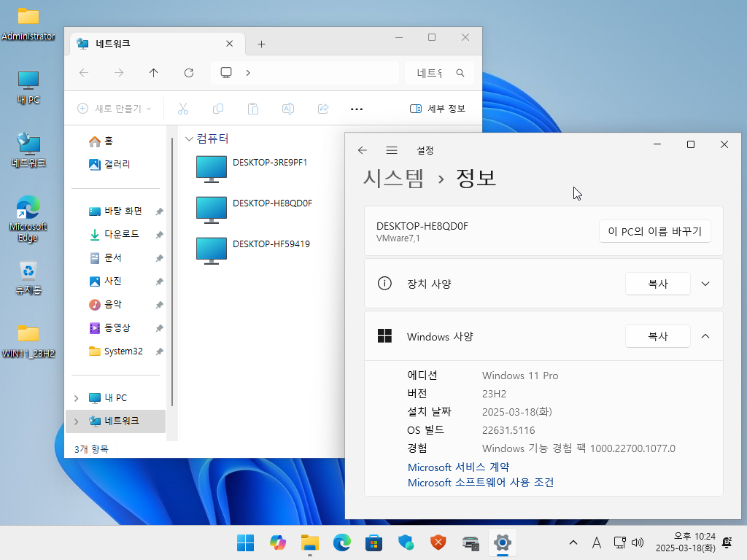Open the taskbar clock and date
Screen dimensions: 747x560
click(686, 542)
